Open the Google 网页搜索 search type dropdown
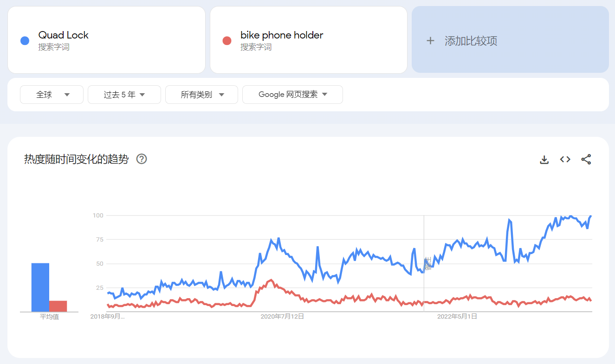Image resolution: width=615 pixels, height=364 pixels. coord(292,95)
